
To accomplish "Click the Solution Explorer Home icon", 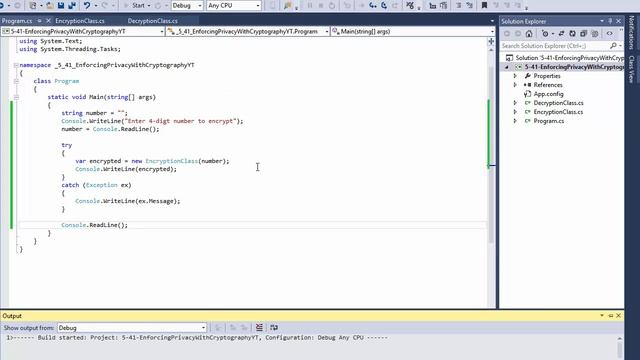I will pyautogui.click(x=529, y=34).
